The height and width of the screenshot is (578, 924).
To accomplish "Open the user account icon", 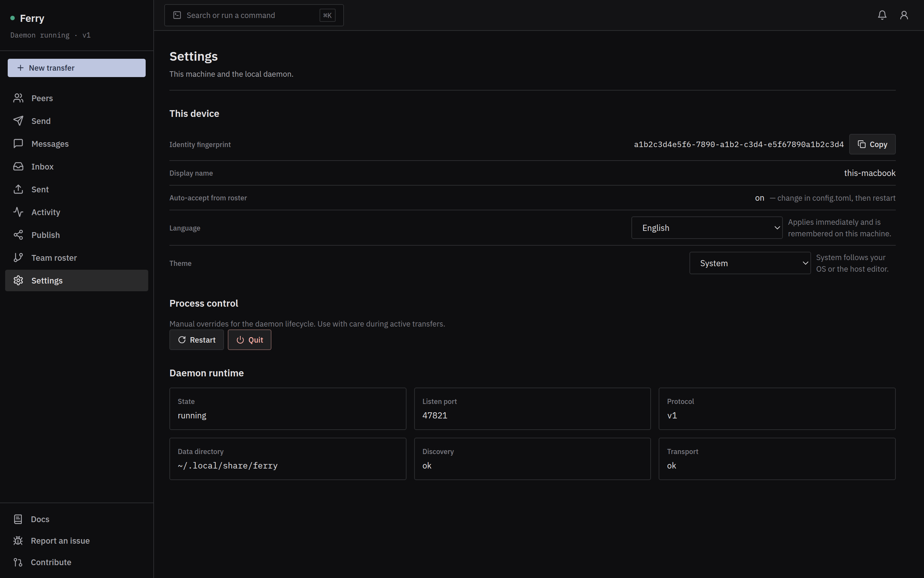I will (x=904, y=15).
